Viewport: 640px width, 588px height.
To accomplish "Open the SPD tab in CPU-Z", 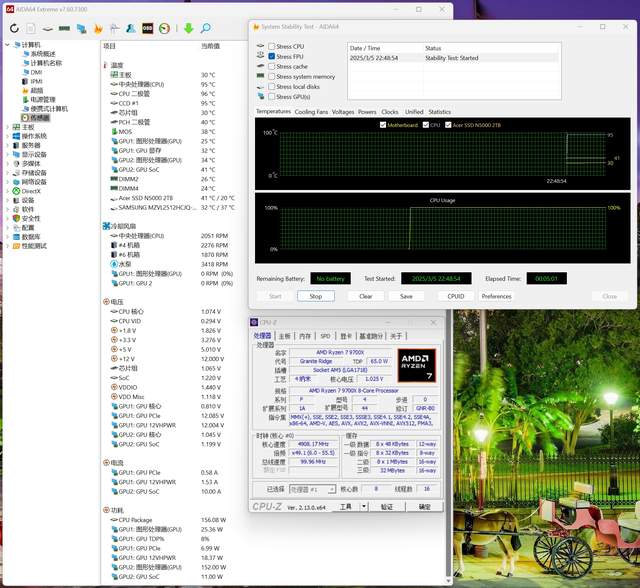I will coord(325,336).
